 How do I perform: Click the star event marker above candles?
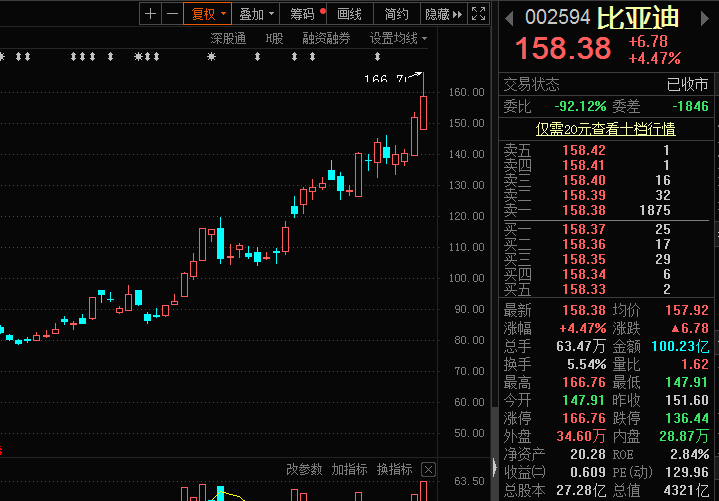(211, 57)
